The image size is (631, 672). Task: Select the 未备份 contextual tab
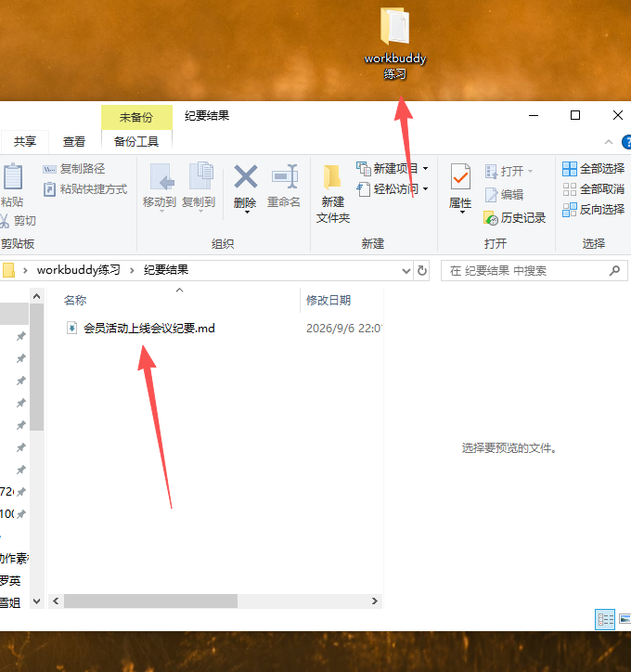(136, 117)
